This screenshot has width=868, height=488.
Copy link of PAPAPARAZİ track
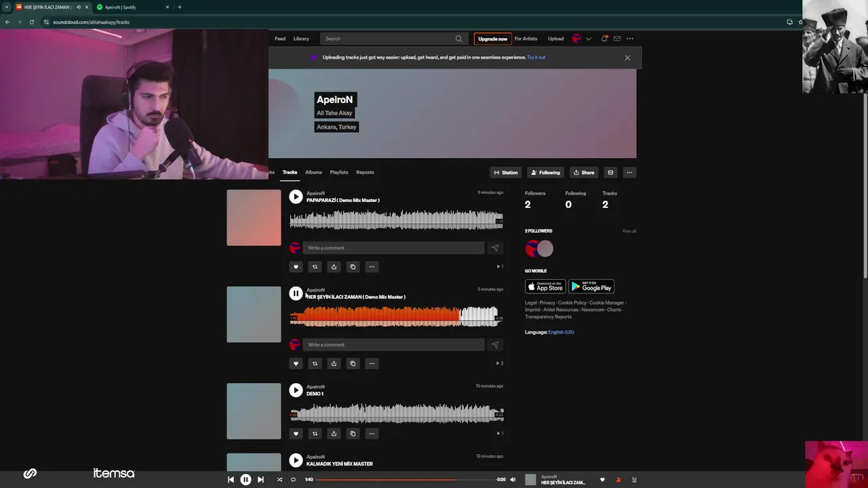click(x=353, y=267)
